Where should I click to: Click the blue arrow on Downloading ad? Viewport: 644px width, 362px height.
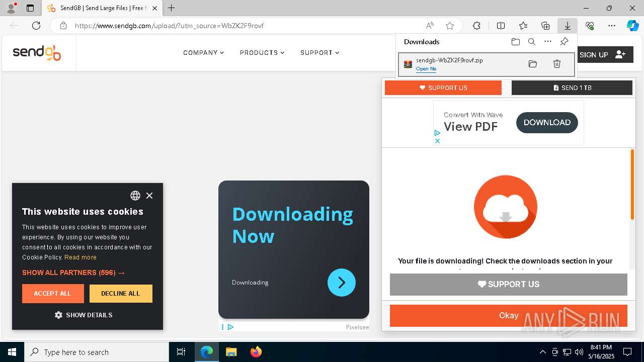click(x=342, y=283)
